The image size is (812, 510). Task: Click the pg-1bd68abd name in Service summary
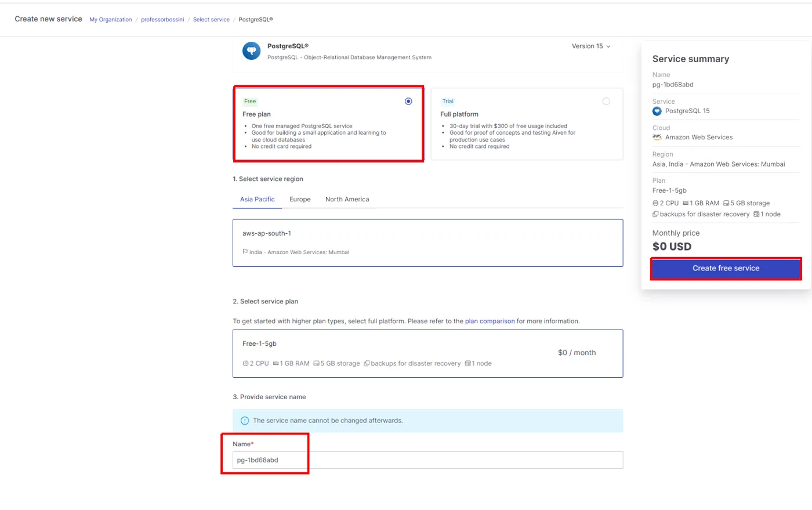coord(673,85)
